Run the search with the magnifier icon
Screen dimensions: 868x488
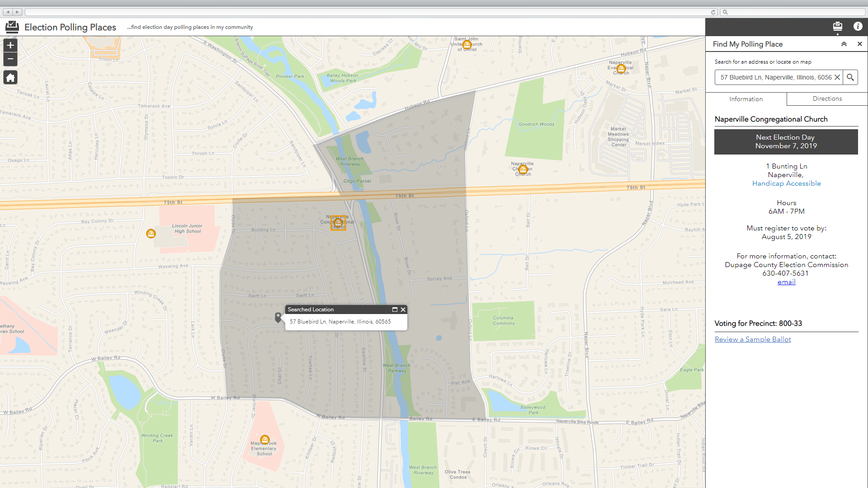850,77
